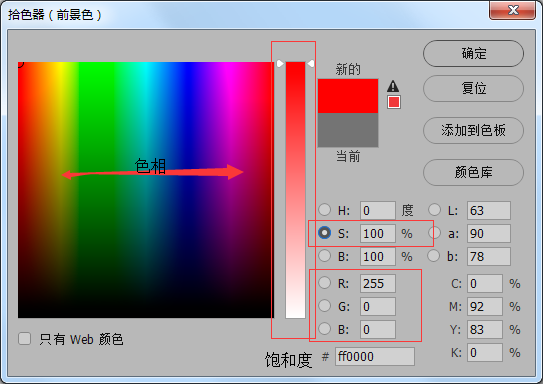
Task: Select the G green radio button
Action: click(324, 306)
